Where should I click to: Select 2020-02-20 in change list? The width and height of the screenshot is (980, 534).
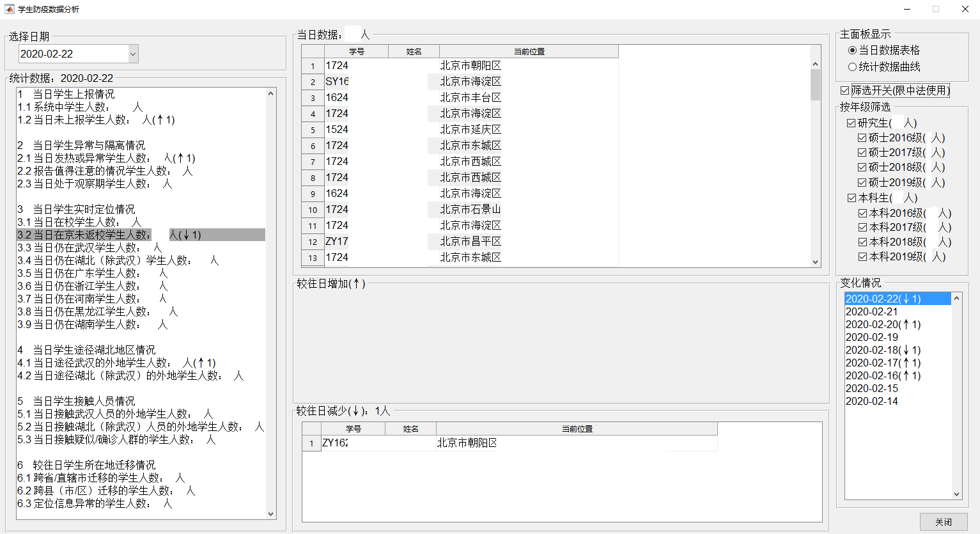(x=883, y=324)
